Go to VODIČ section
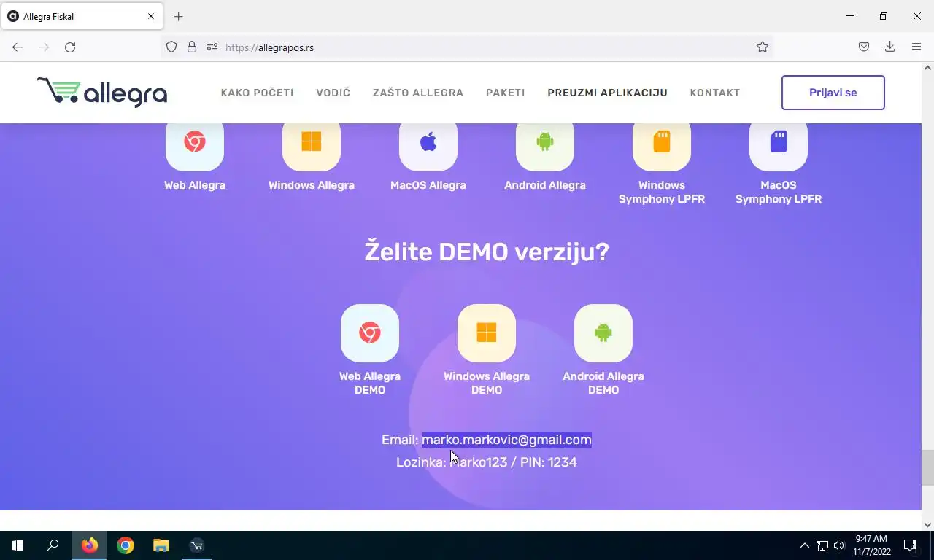 333,93
